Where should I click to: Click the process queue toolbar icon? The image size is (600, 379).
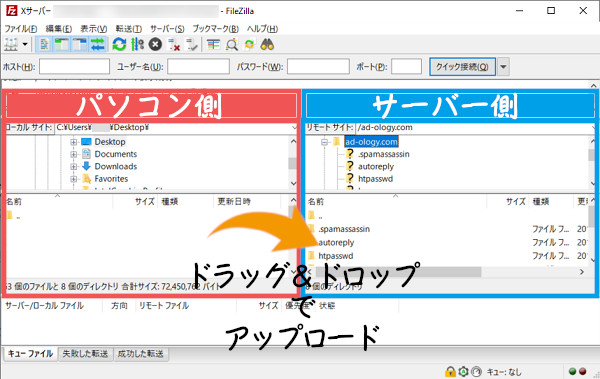137,45
